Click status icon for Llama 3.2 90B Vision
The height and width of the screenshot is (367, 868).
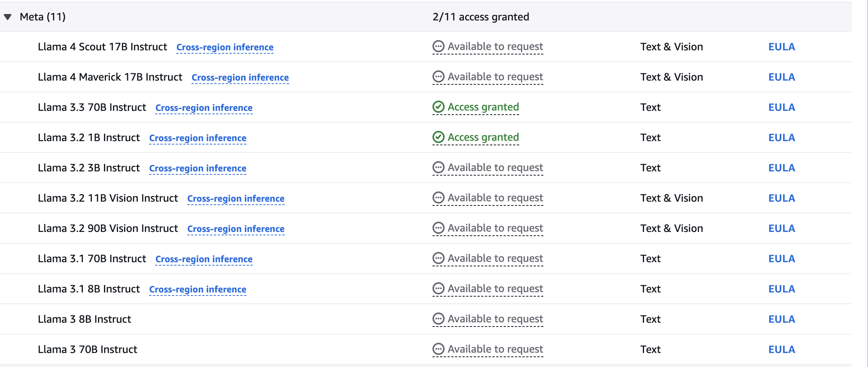click(x=438, y=228)
